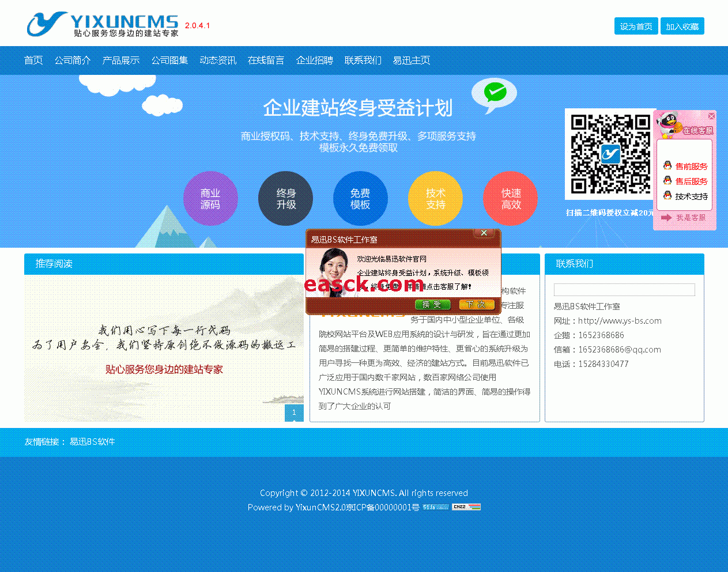Click the penguin icon beside 售后服务
728x572 pixels.
pos(667,181)
